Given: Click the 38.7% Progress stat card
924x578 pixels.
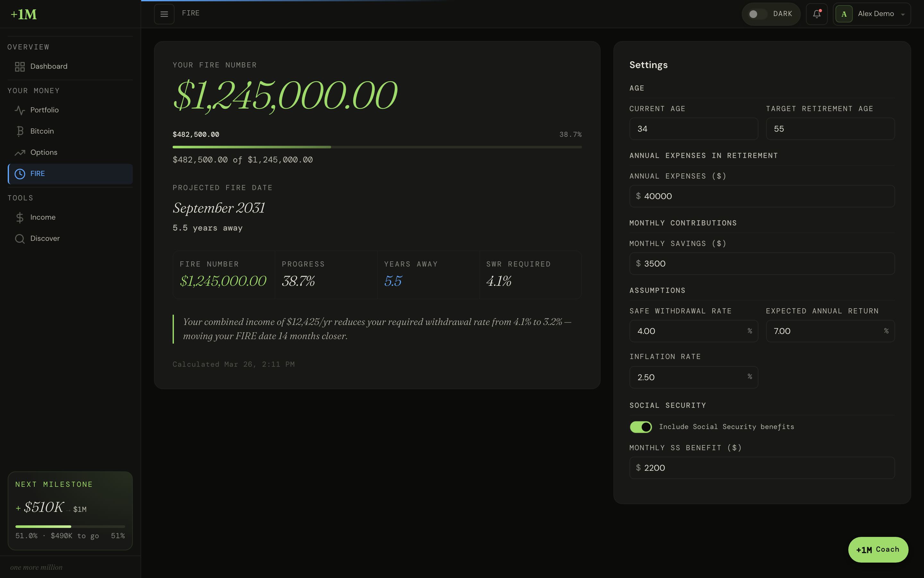Looking at the screenshot, I should (326, 275).
